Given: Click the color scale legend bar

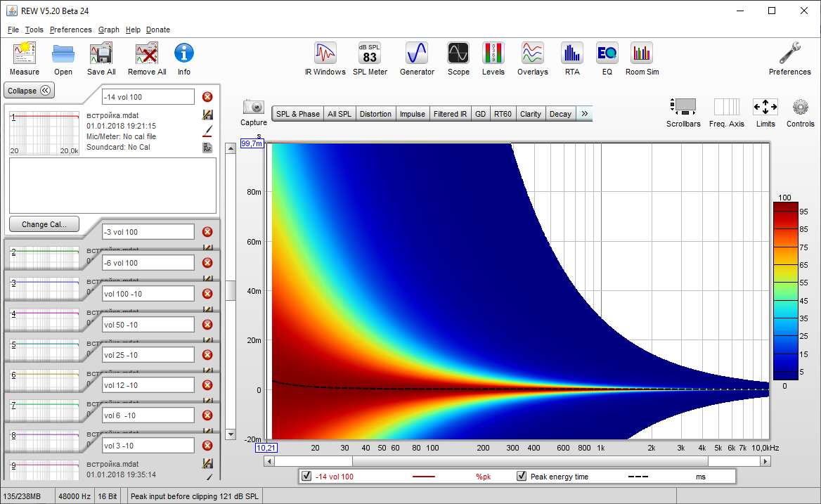Looking at the screenshot, I should point(785,291).
